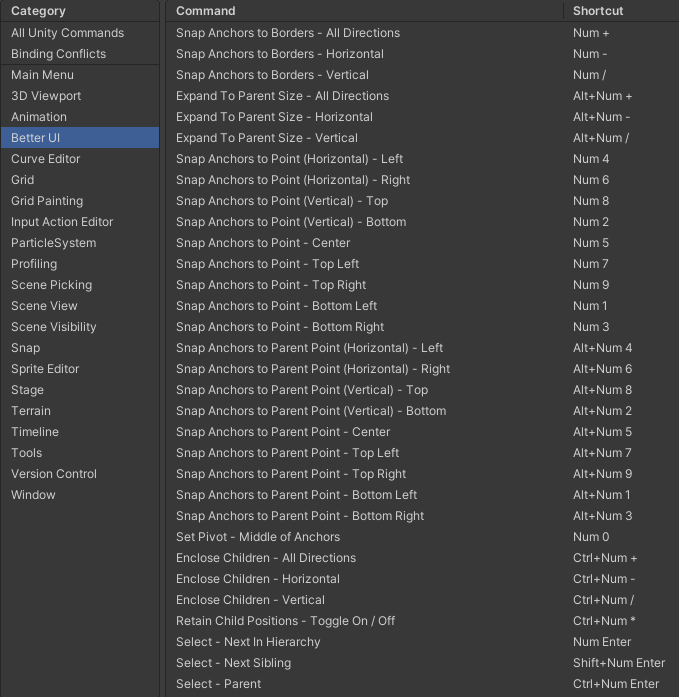679x697 pixels.
Task: Click the Category column header
Action: pyautogui.click(x=38, y=11)
